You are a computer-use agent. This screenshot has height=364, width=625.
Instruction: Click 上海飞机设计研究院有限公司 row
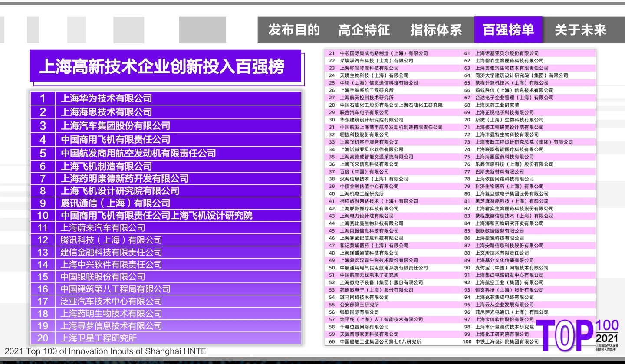coord(166,190)
